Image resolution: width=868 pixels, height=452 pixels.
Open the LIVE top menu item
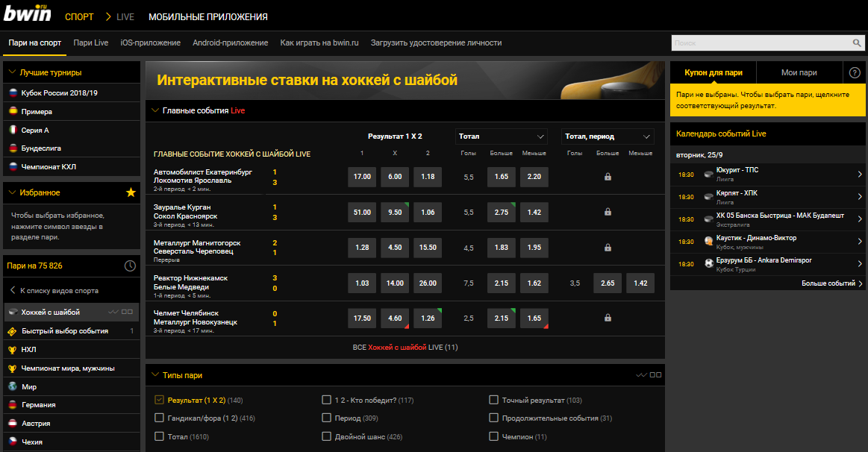[x=125, y=17]
